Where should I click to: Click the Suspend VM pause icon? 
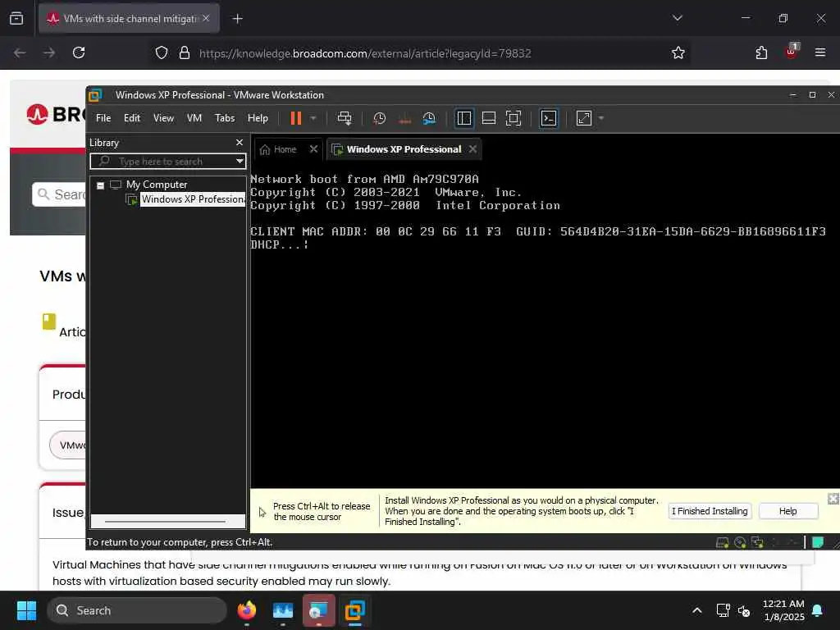coord(295,118)
